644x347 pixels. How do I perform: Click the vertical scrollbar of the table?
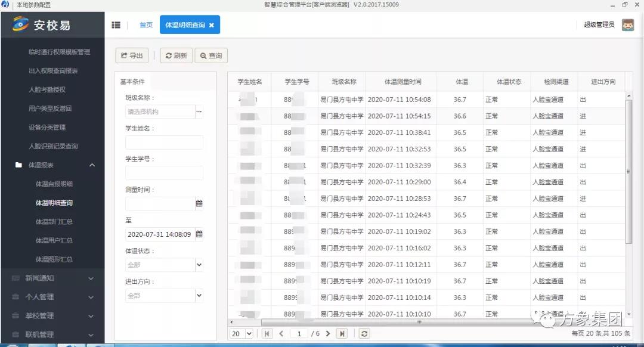(x=628, y=173)
